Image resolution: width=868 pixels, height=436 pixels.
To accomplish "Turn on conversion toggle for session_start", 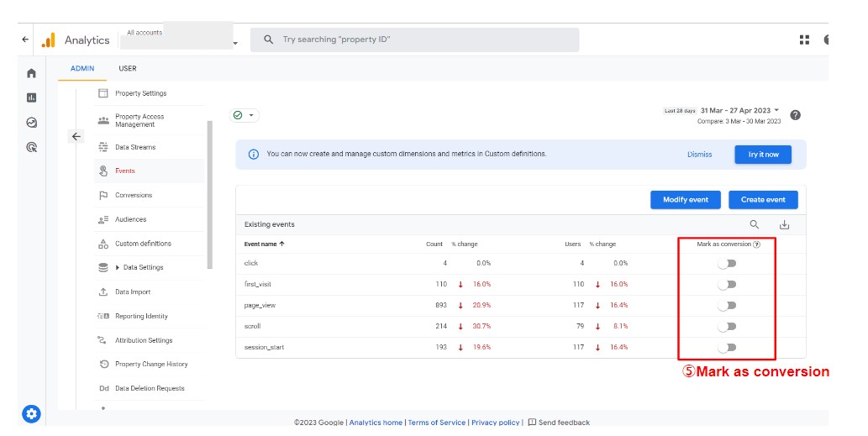I will click(727, 347).
